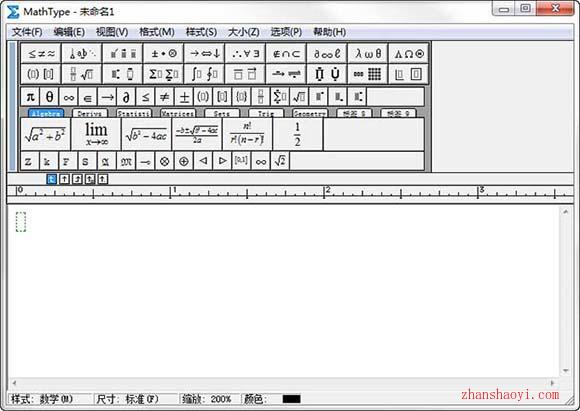Open the 大小(Z) menu
The width and height of the screenshot is (580, 411).
[x=243, y=32]
